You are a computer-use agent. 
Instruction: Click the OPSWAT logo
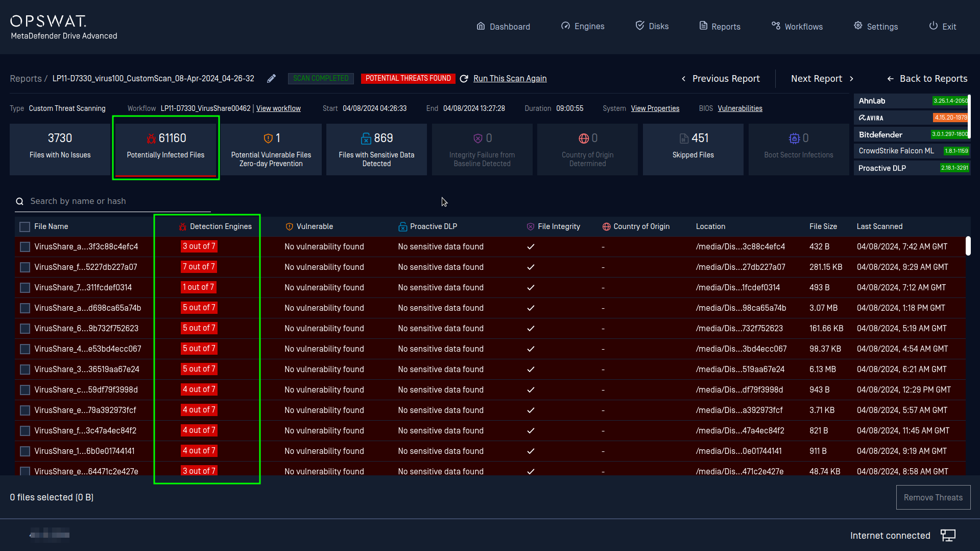(x=48, y=21)
